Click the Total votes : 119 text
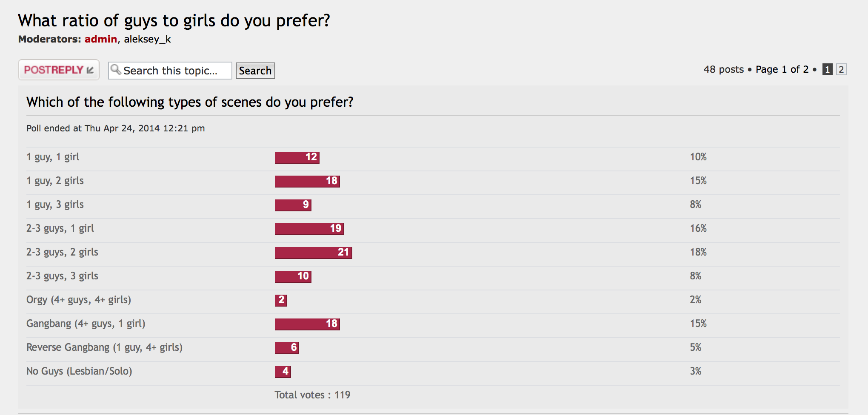Image resolution: width=868 pixels, height=415 pixels. click(x=312, y=395)
